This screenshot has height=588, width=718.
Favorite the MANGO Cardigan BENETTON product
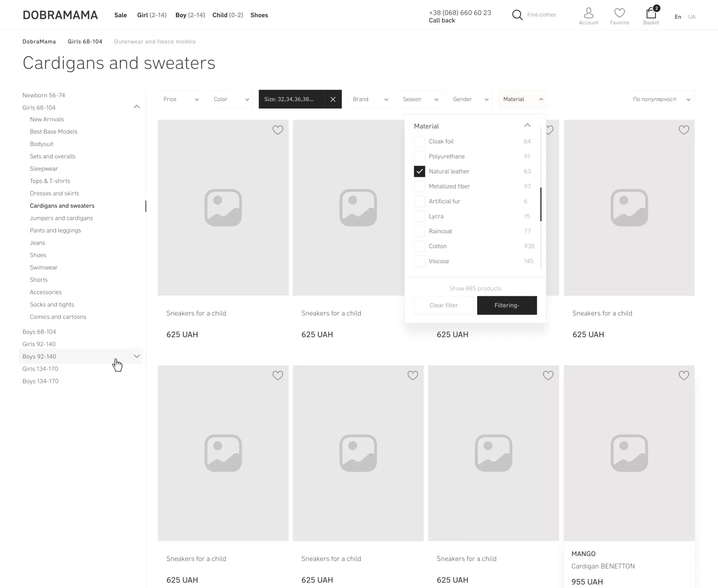(x=684, y=375)
